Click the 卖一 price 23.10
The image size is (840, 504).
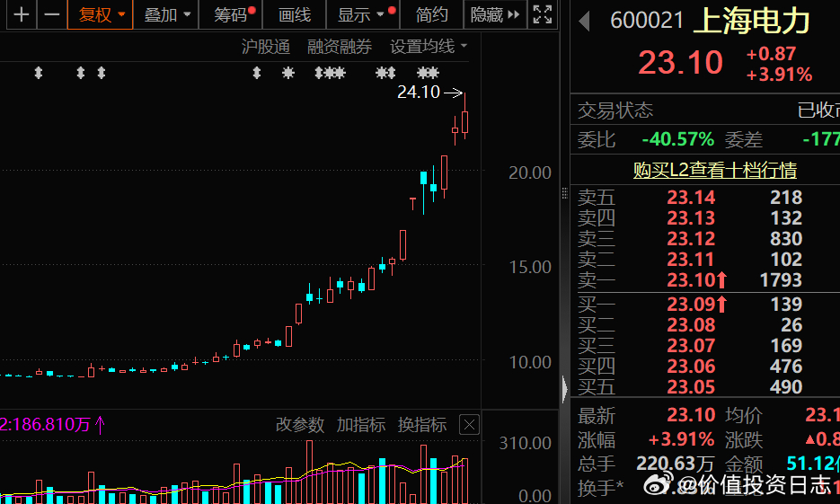click(x=691, y=280)
